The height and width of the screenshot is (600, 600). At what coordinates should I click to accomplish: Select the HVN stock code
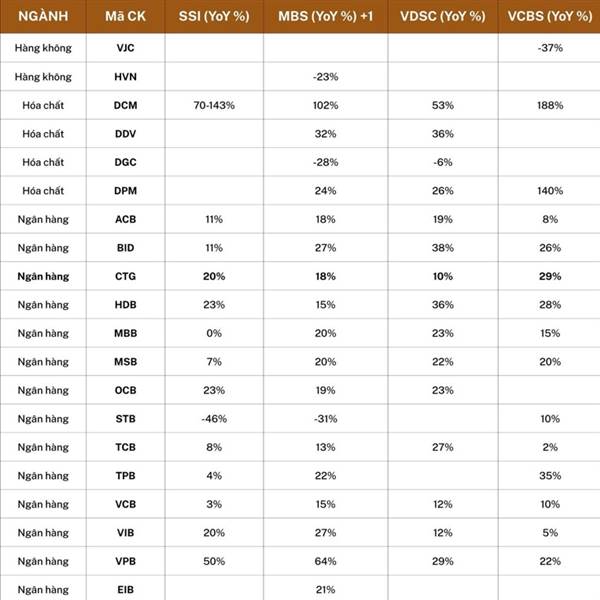pyautogui.click(x=126, y=77)
